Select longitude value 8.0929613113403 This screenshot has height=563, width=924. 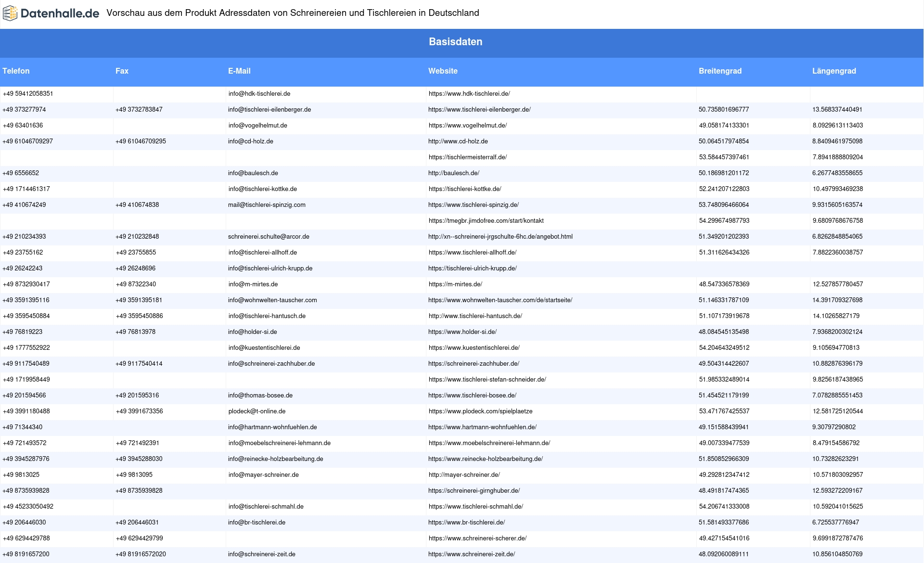pos(838,126)
